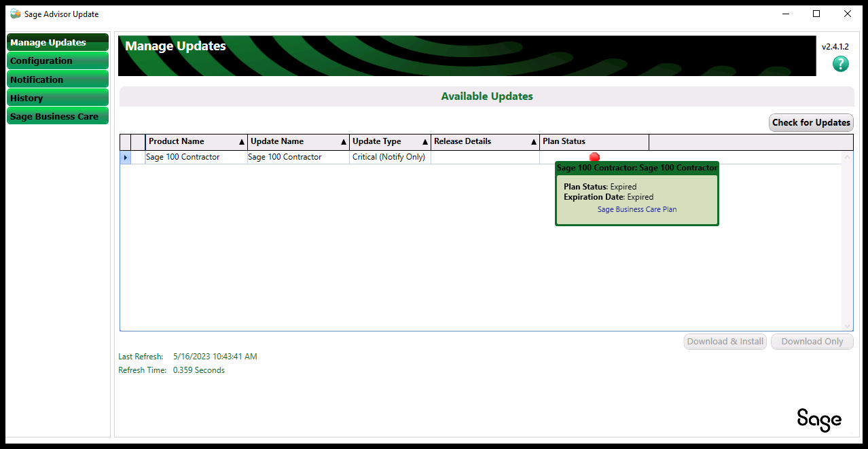Open the Sage Business Care section
Image resolution: width=868 pixels, height=449 pixels.
[58, 116]
